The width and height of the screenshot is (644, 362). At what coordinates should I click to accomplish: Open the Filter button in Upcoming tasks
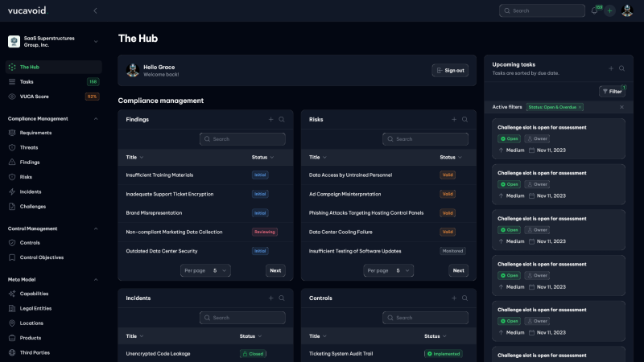click(x=613, y=91)
